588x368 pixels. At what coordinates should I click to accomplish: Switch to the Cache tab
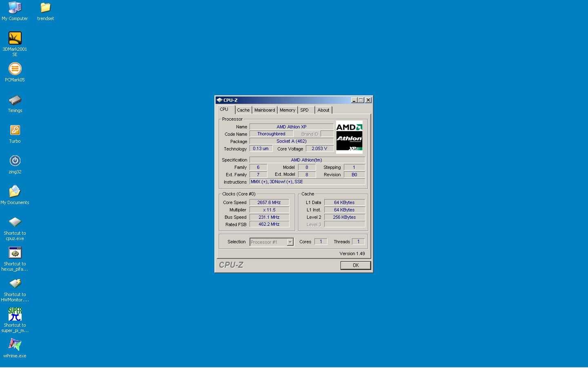(243, 110)
